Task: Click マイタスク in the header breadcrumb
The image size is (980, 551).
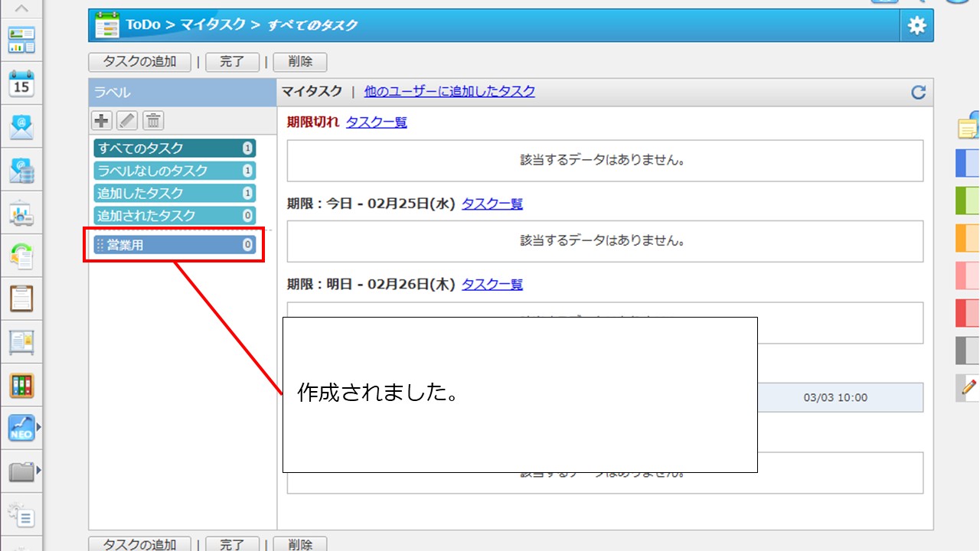Action: pos(213,24)
